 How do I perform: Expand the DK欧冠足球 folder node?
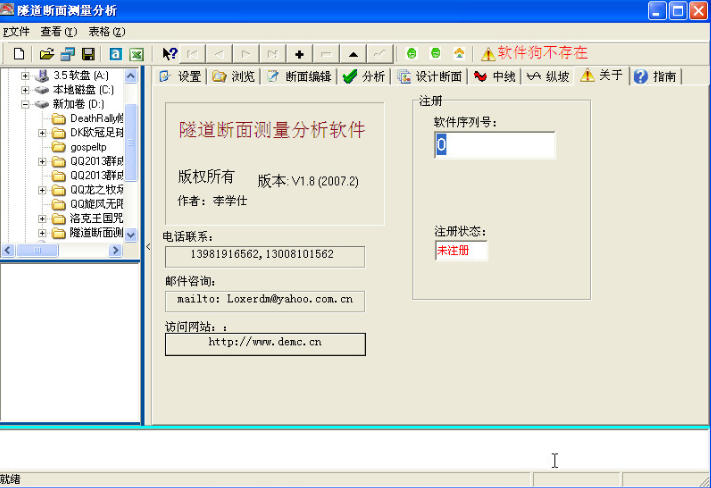coord(43,132)
